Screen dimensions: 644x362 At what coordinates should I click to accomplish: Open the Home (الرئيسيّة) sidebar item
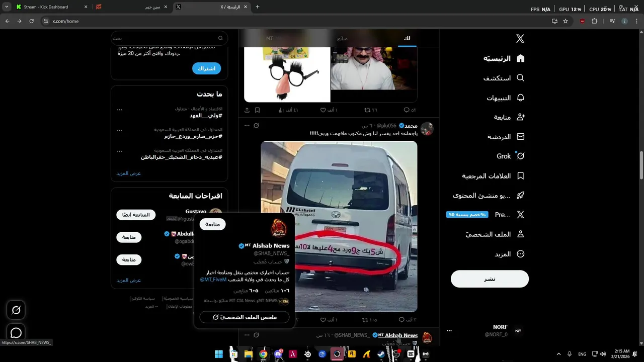point(504,58)
